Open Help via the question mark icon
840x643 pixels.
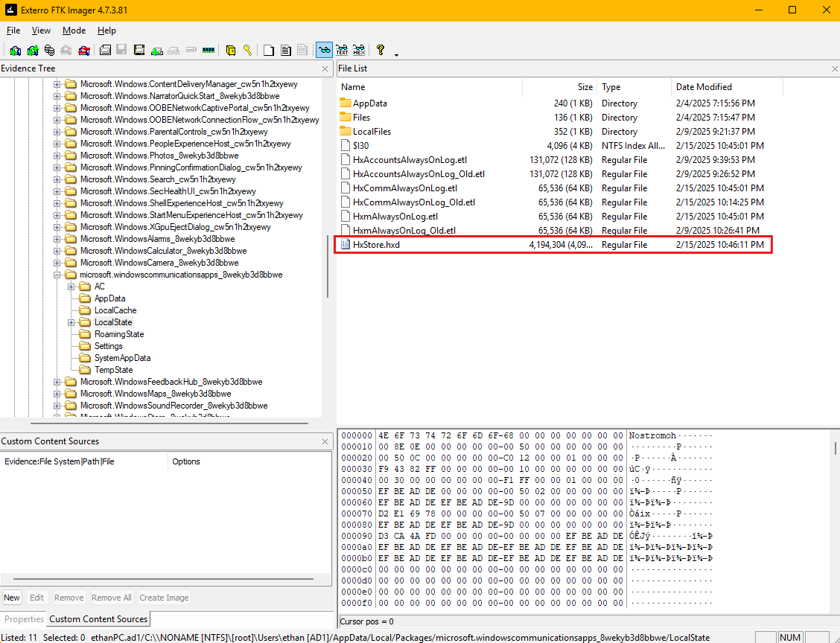tap(381, 51)
